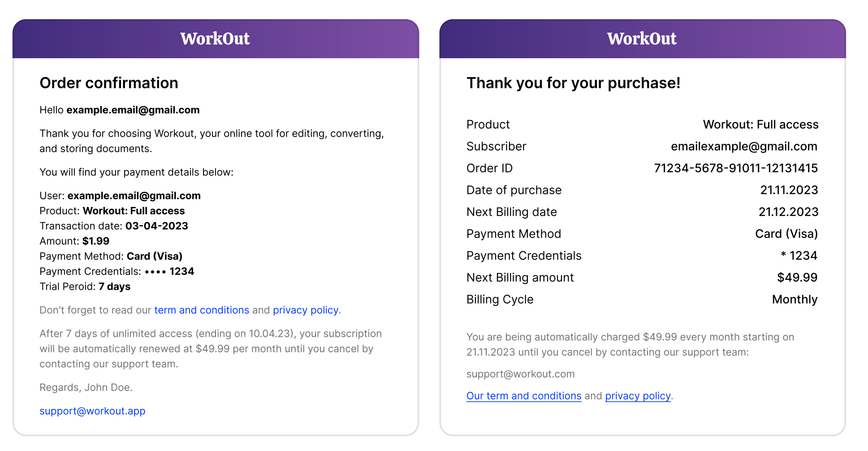Click the 'Thank you for your purchase!' heading
Screen dimensions: 868x451
(x=574, y=83)
